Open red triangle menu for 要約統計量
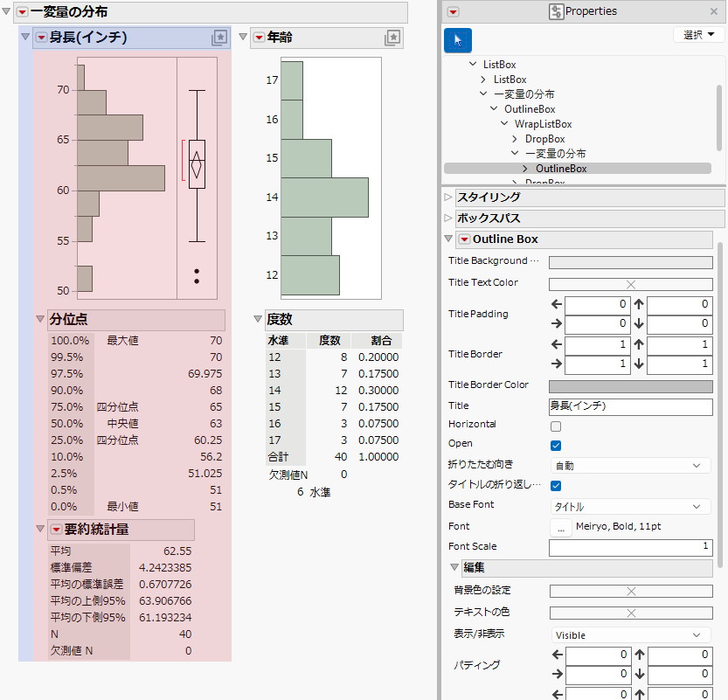728x700 pixels. point(56,530)
